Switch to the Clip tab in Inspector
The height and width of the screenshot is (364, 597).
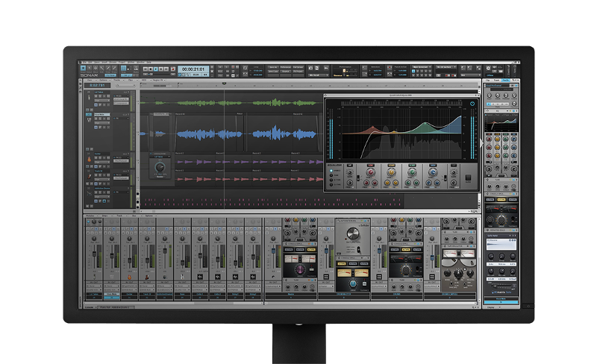[489, 81]
